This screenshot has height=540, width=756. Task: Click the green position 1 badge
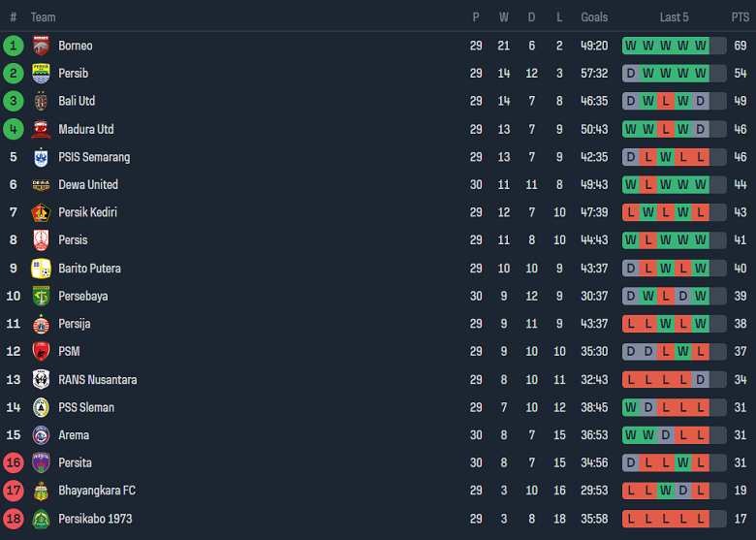[x=14, y=46]
